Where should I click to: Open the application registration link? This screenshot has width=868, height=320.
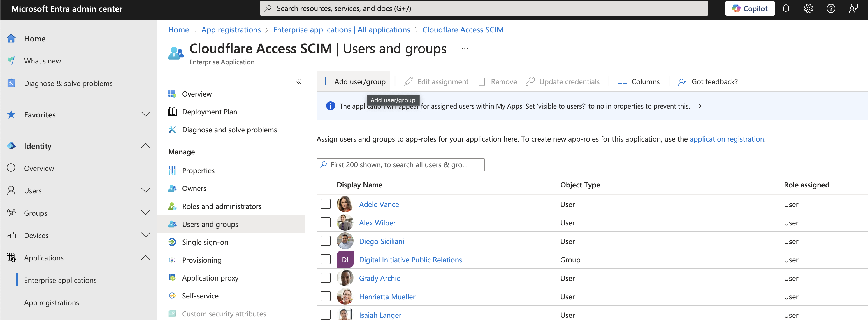(x=727, y=139)
